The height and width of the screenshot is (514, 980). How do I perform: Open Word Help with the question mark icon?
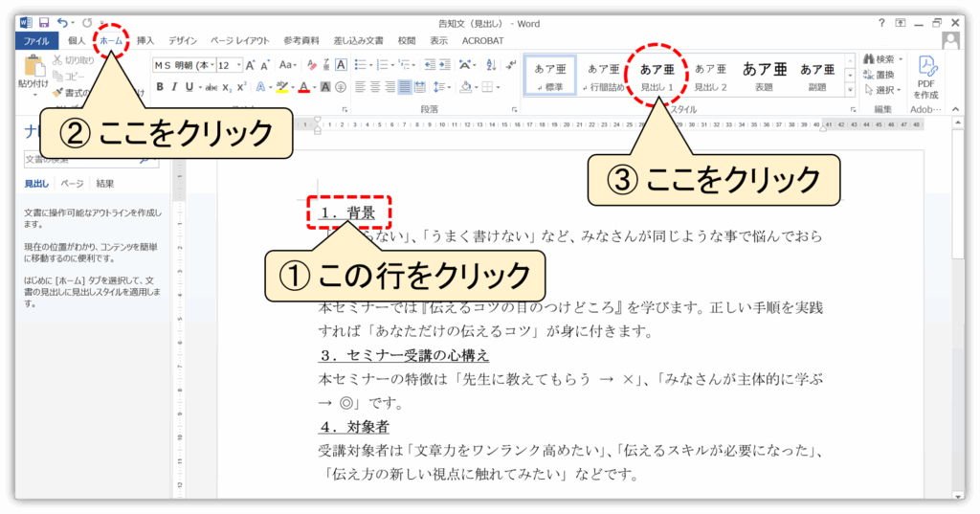click(x=881, y=23)
